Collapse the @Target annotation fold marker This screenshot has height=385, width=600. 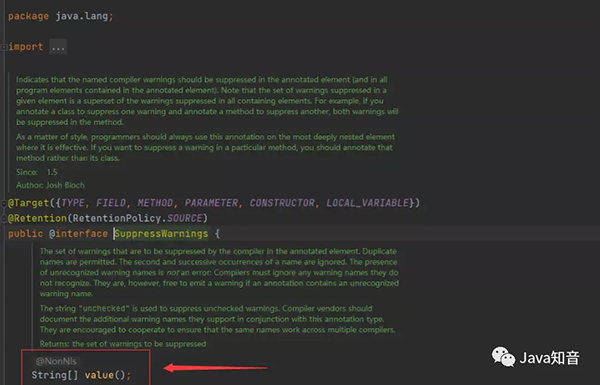coord(3,203)
